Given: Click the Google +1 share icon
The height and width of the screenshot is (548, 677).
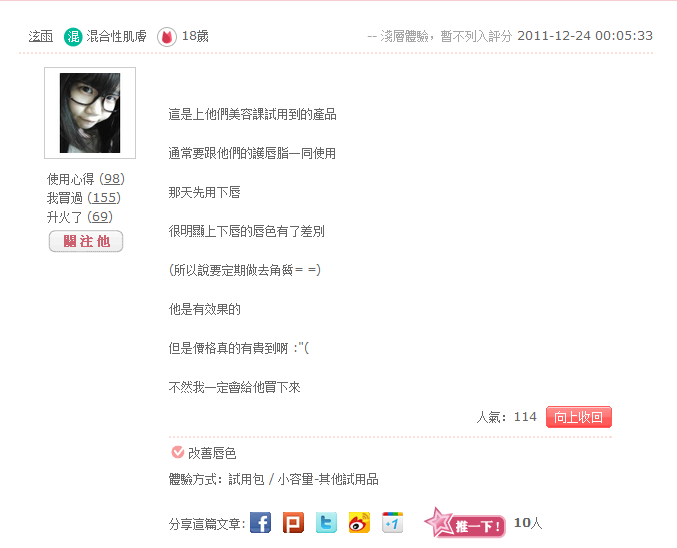Looking at the screenshot, I should (x=392, y=523).
